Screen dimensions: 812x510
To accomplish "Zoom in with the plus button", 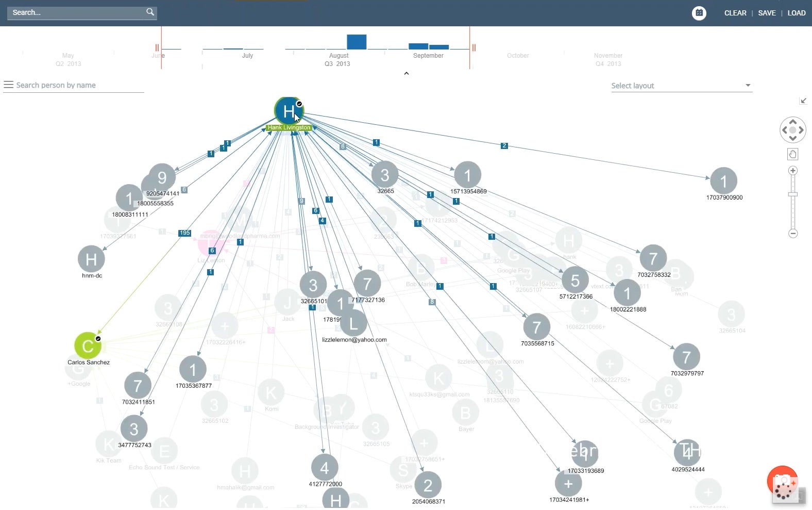I will pos(793,171).
